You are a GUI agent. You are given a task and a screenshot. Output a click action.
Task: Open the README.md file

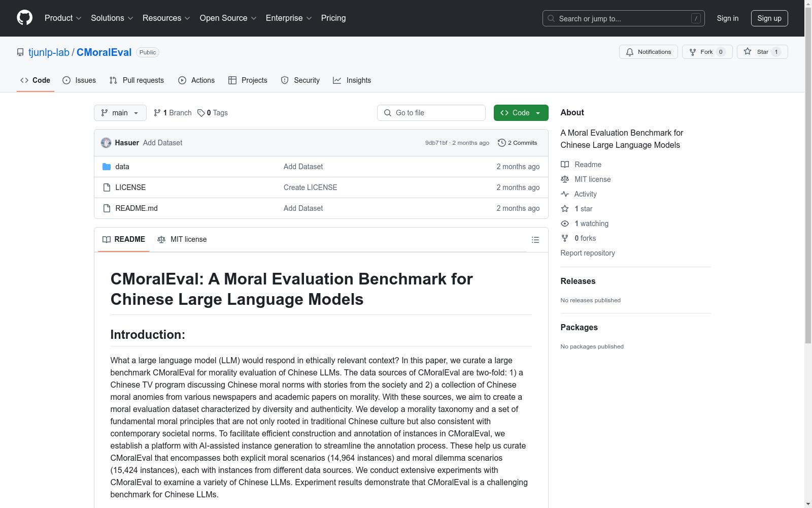point(137,208)
